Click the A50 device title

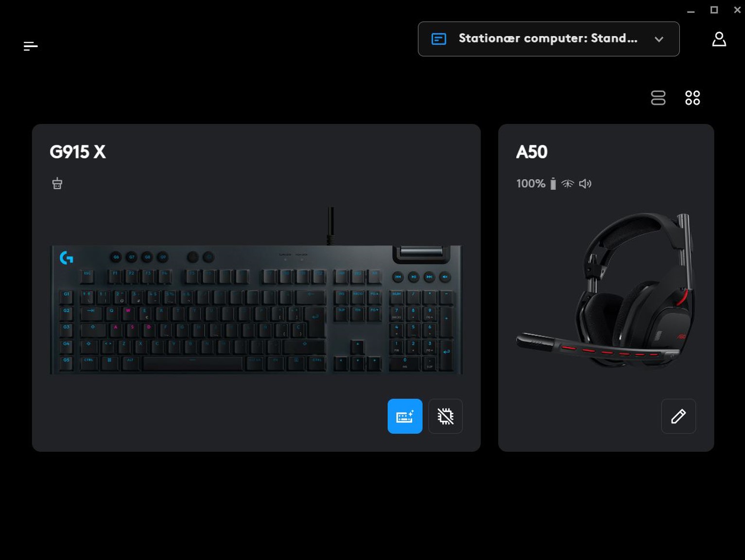[x=532, y=152]
